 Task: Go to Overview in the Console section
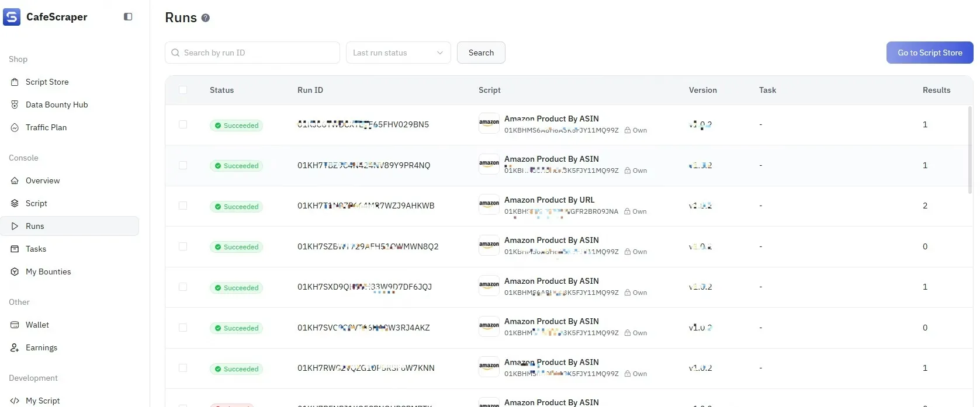tap(43, 181)
